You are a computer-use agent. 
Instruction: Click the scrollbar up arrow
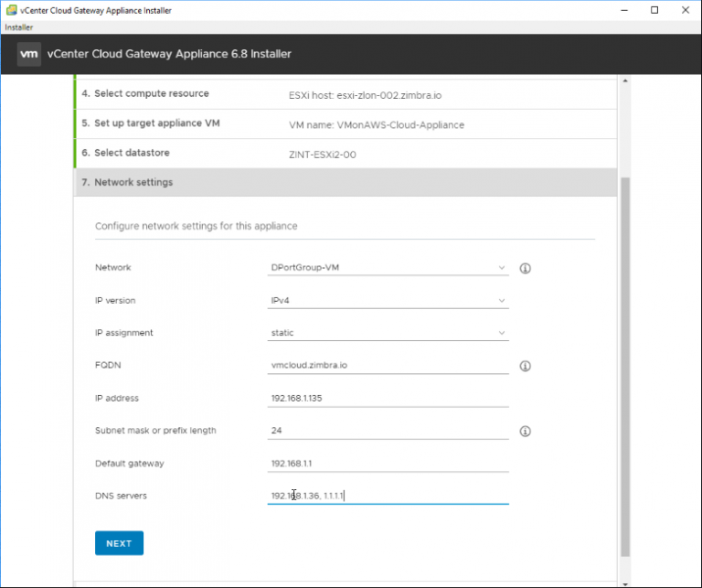pyautogui.click(x=625, y=81)
